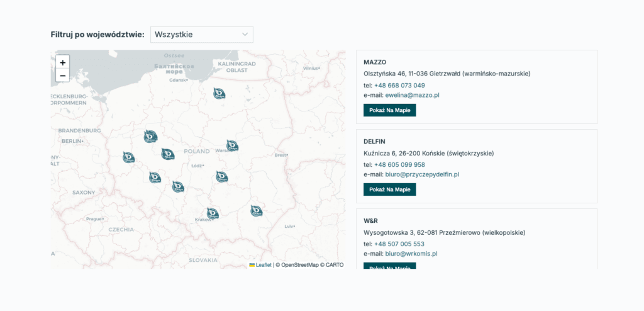Zoom out on the map
Image resolution: width=644 pixels, height=311 pixels.
coord(62,76)
